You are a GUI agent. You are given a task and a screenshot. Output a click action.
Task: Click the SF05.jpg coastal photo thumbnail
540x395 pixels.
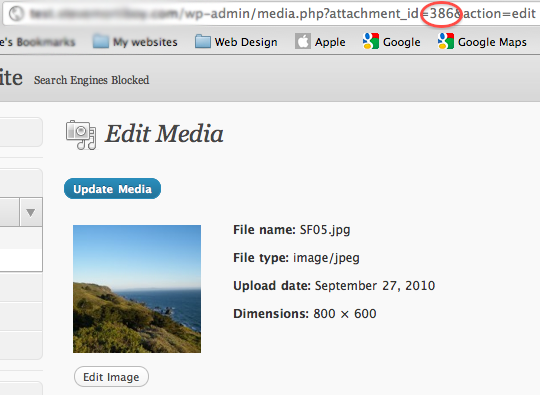137,289
